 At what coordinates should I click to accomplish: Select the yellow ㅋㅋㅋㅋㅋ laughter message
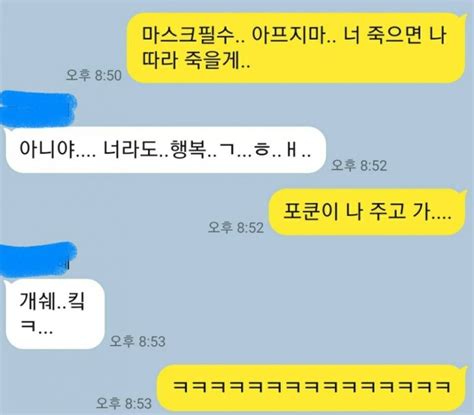pyautogui.click(x=311, y=387)
